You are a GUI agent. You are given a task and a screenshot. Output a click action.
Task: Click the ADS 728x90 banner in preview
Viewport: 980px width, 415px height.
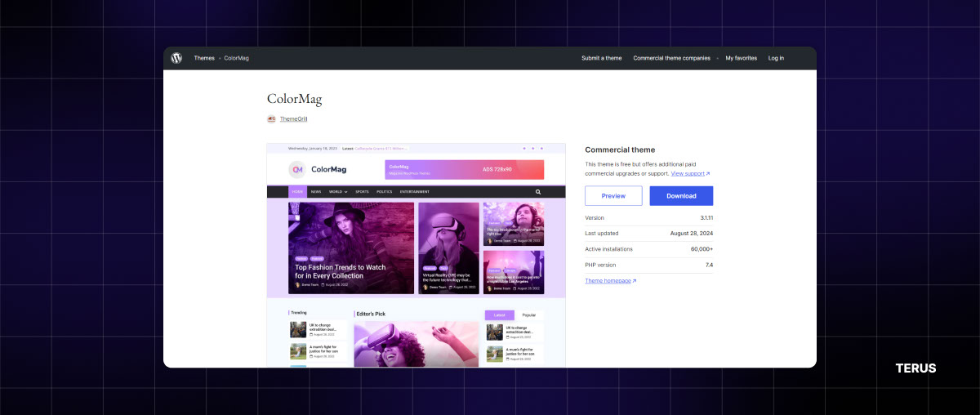pos(464,169)
